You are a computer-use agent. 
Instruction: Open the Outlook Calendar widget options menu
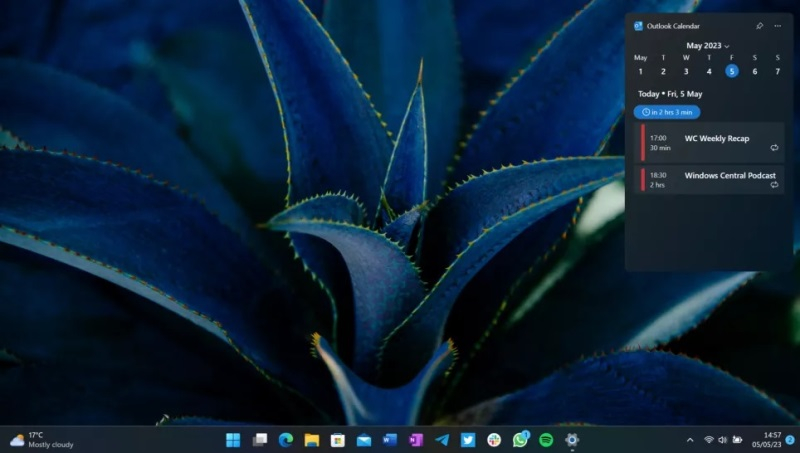click(778, 26)
